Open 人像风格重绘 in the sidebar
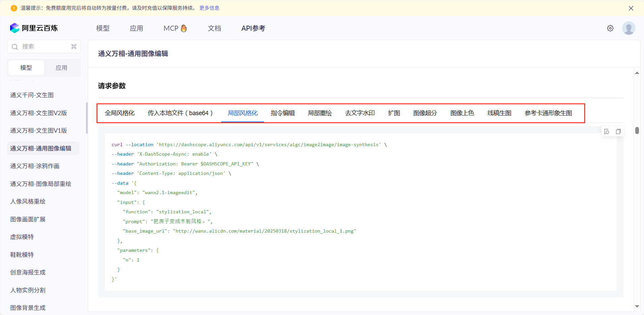Viewport: 644px width, 315px height. (x=28, y=202)
